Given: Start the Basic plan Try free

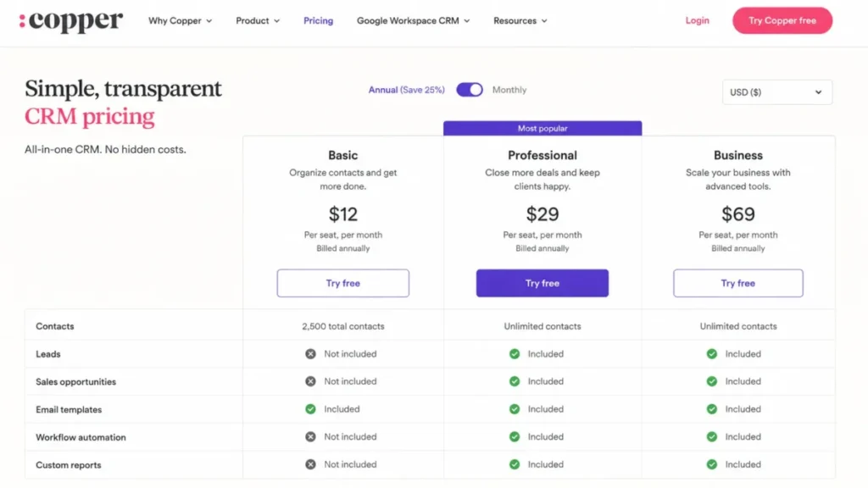Looking at the screenshot, I should [x=343, y=283].
